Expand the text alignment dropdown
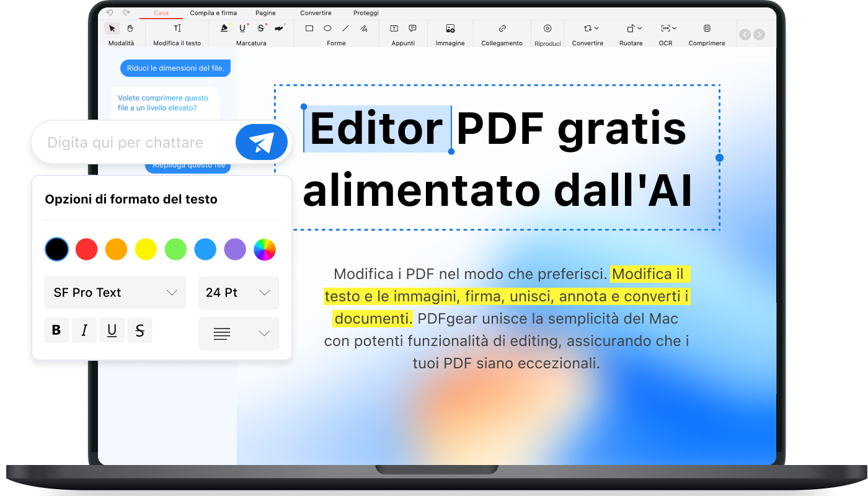 pos(239,334)
